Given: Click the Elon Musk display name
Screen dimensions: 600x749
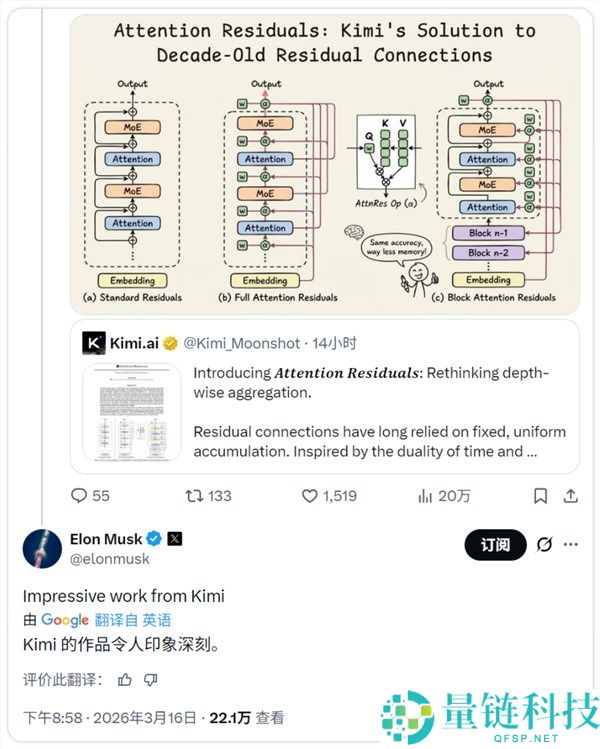Looking at the screenshot, I should 106,539.
